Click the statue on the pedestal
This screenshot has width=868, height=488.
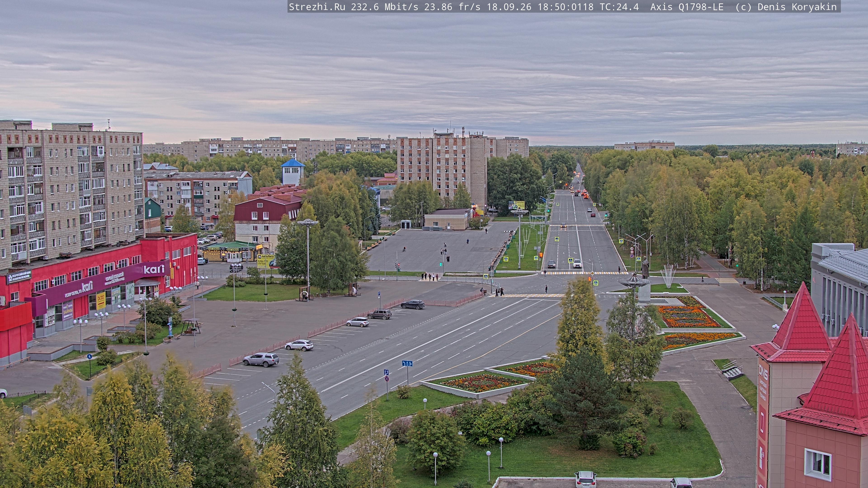[x=645, y=267]
